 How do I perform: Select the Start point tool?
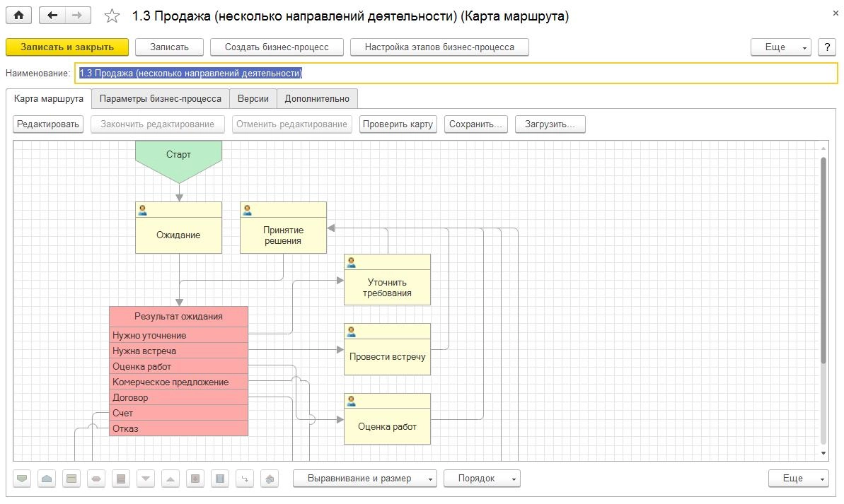pos(22,479)
